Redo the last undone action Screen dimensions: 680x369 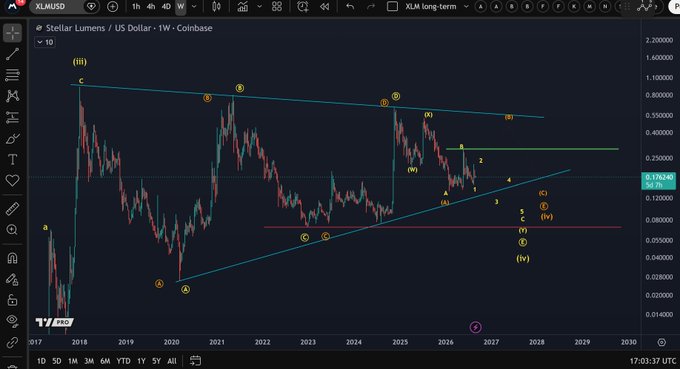(371, 7)
